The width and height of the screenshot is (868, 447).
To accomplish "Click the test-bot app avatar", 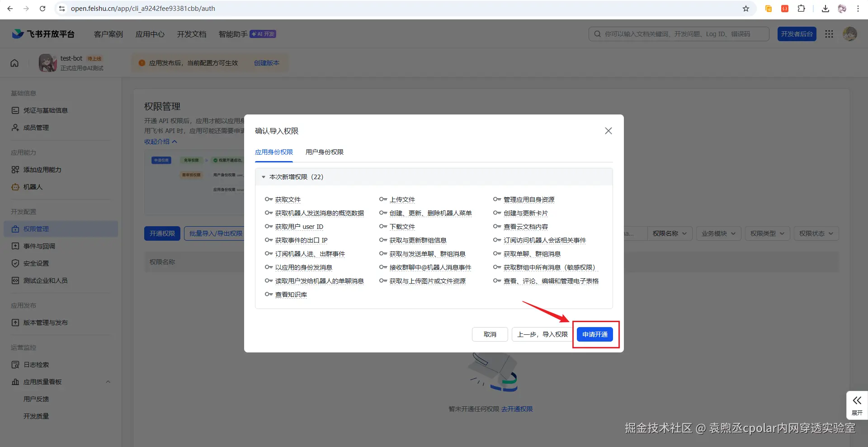I will (48, 63).
